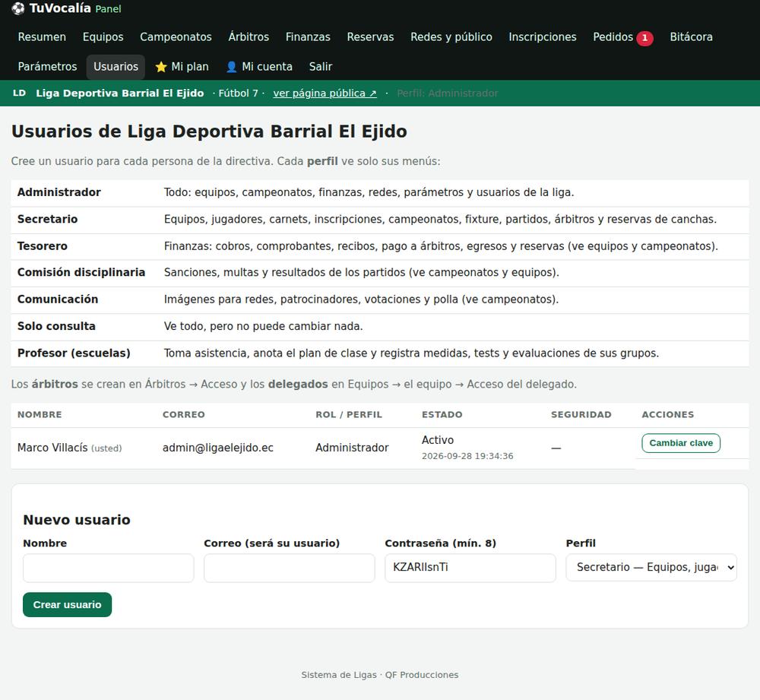
Task: Click the Nuevo usuario heading
Action: point(77,520)
